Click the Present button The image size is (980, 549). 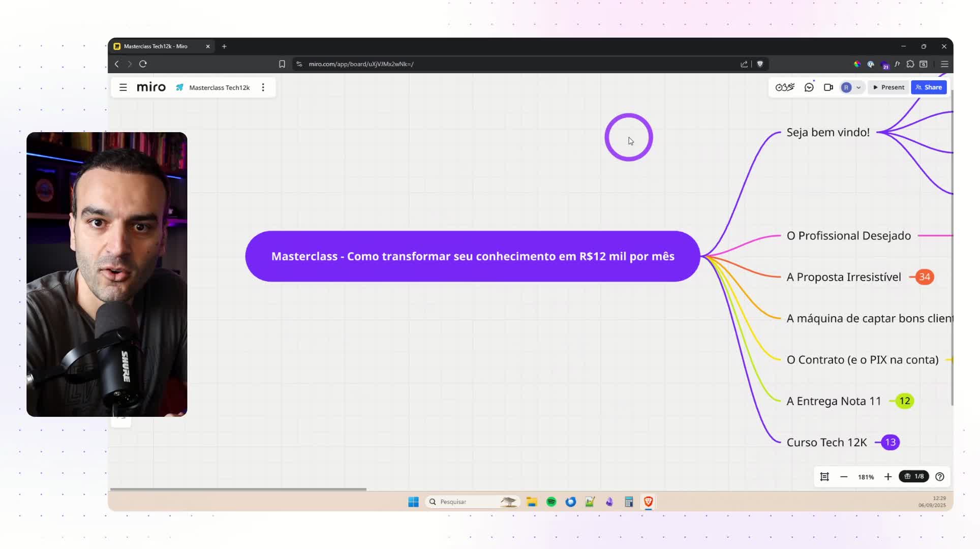tap(888, 87)
